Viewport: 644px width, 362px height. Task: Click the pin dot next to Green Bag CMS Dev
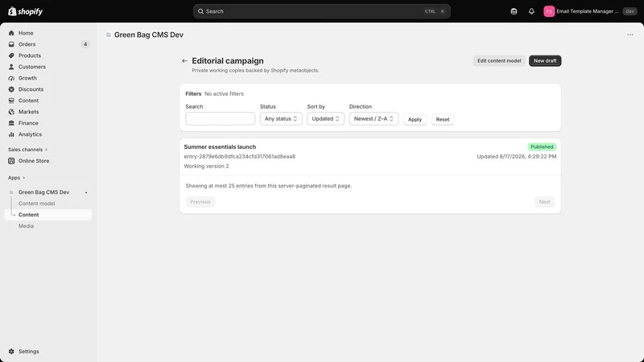tap(86, 192)
